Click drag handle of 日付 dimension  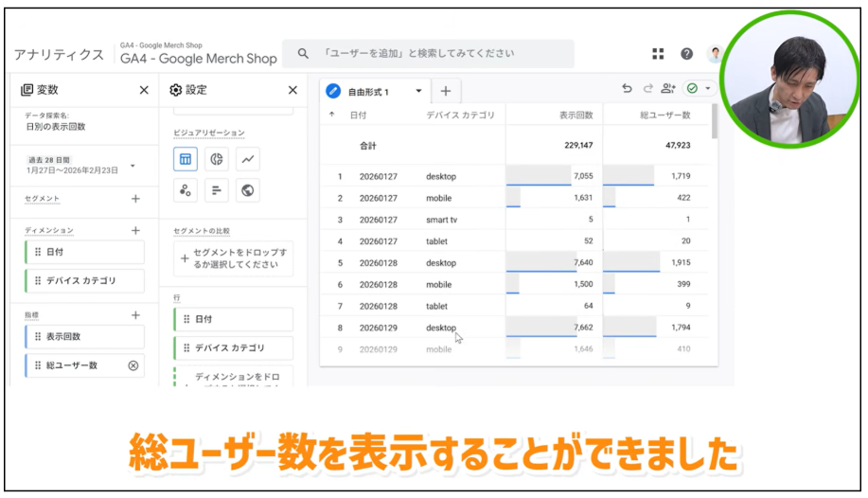pos(38,252)
